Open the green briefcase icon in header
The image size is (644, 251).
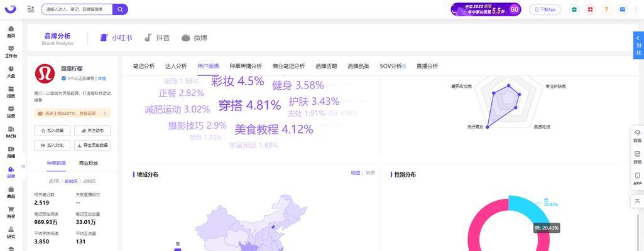click(574, 9)
